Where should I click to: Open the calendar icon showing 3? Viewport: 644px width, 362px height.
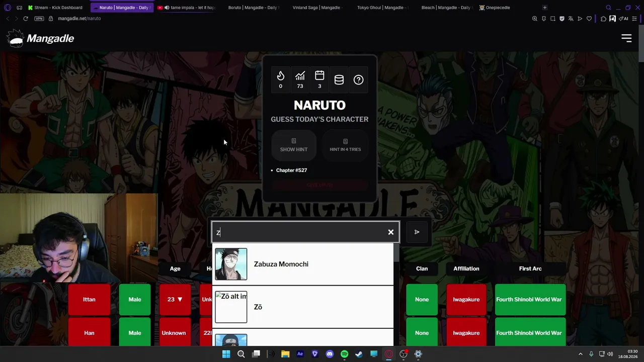[x=319, y=79]
